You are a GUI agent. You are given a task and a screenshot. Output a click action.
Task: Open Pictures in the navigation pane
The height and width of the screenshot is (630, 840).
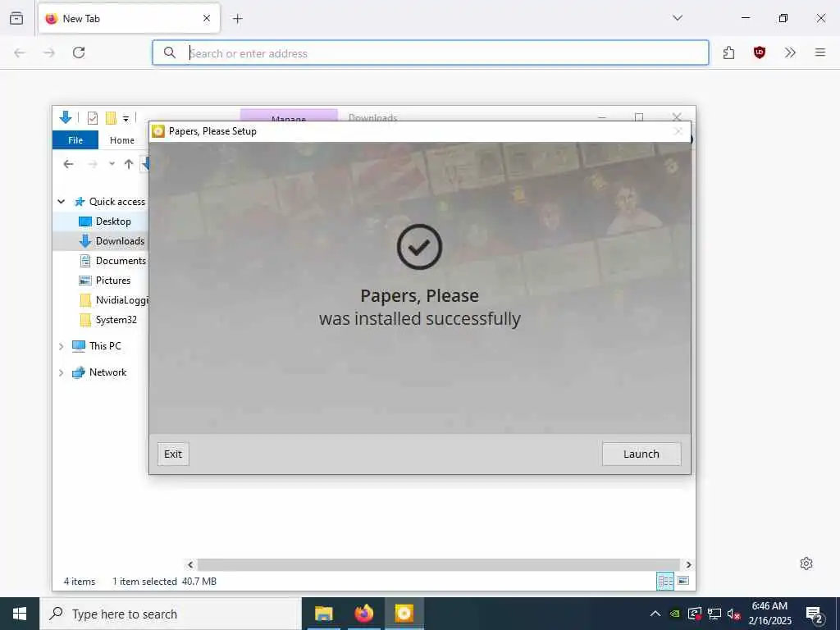pyautogui.click(x=112, y=281)
